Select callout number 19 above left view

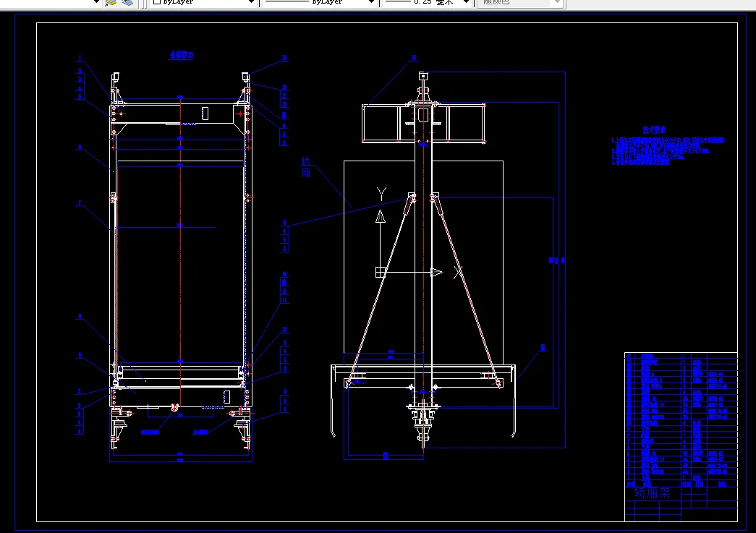(284, 58)
